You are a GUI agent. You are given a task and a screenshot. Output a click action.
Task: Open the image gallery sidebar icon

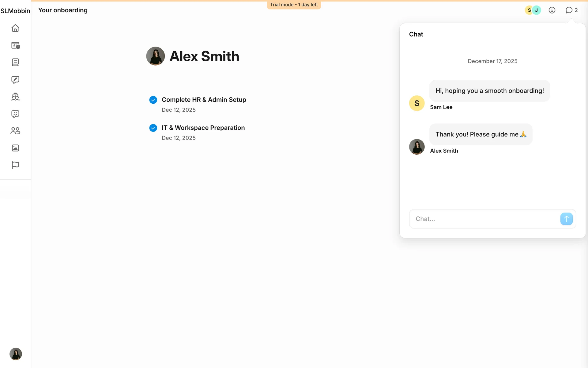(x=15, y=148)
